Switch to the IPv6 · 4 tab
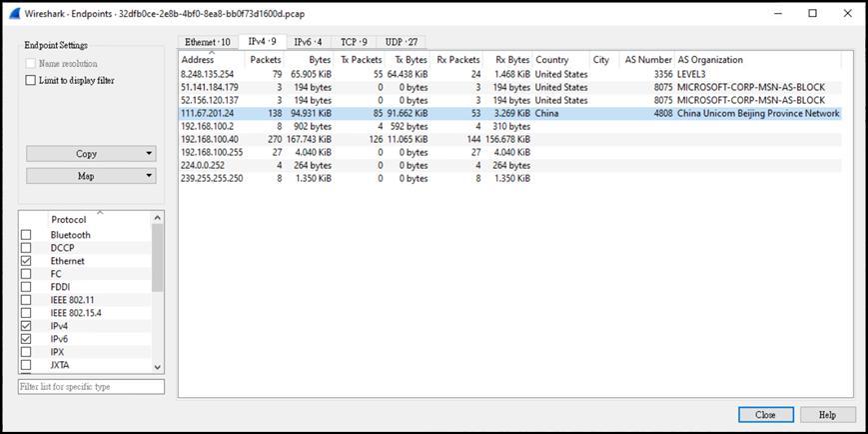The image size is (868, 434). (x=308, y=42)
